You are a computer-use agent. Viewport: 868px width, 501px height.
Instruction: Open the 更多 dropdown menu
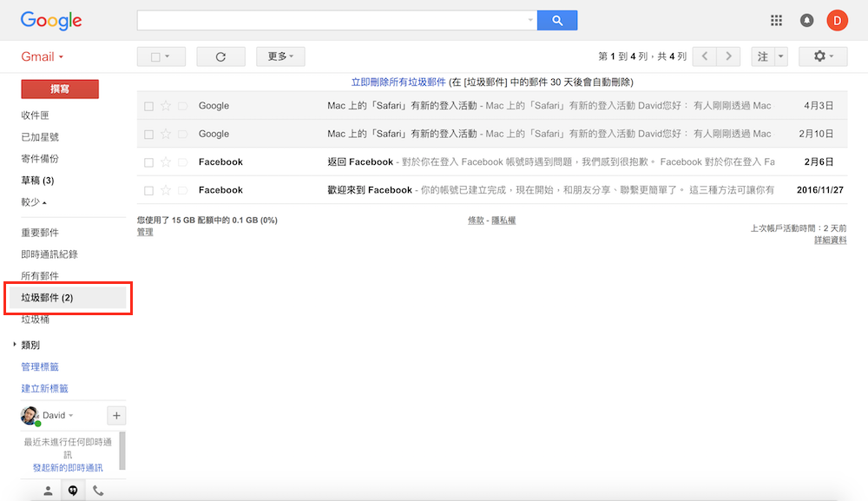coord(280,56)
